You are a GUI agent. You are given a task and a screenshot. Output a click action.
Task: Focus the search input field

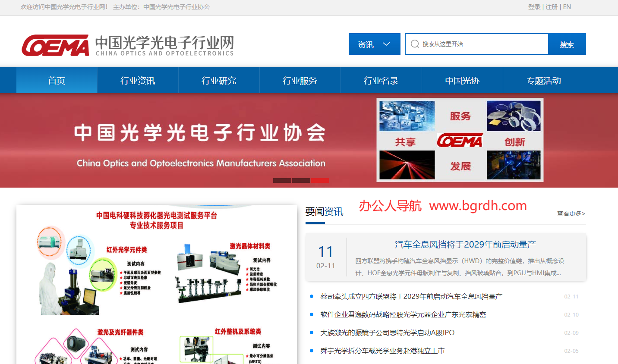tap(476, 44)
